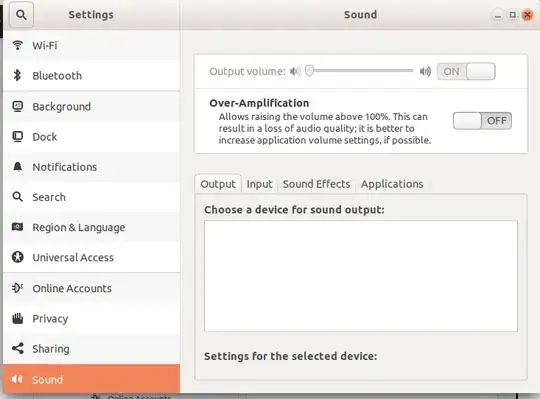Click low-volume speaker icon beside slider
The width and height of the screenshot is (540, 399).
[295, 71]
